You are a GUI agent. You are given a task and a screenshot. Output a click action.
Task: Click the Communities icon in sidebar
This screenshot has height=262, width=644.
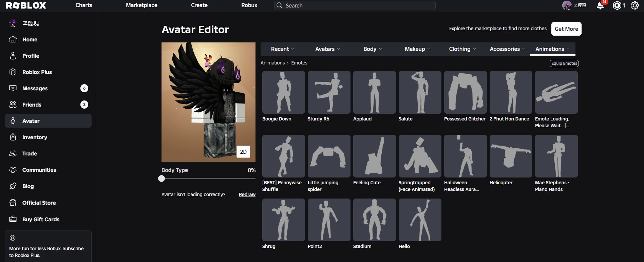point(13,170)
